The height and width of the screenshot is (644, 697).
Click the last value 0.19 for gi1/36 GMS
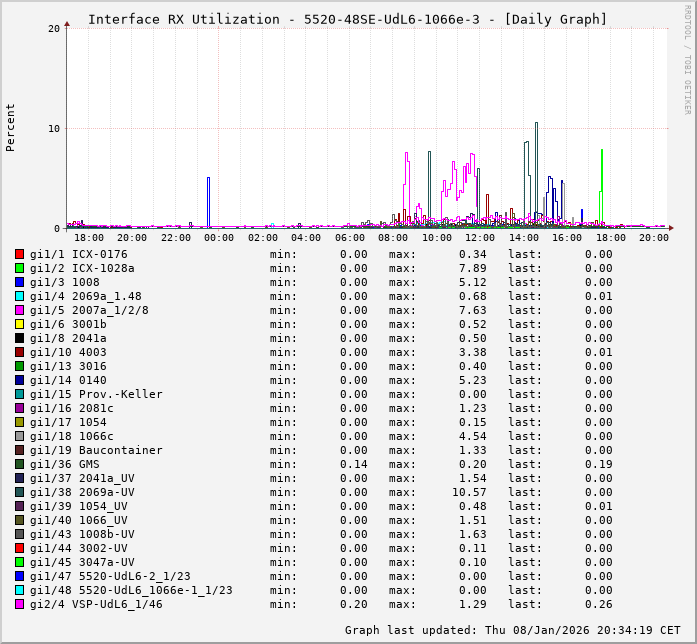pos(598,464)
